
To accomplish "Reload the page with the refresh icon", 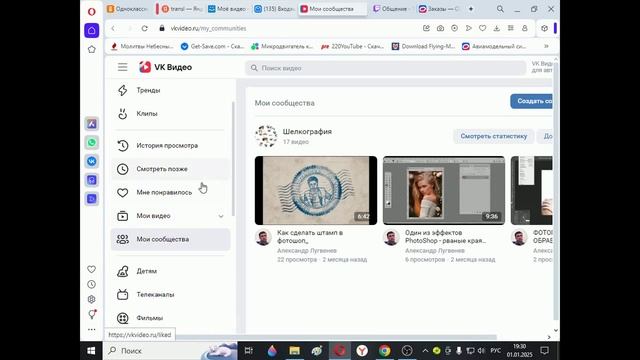I will point(144,28).
